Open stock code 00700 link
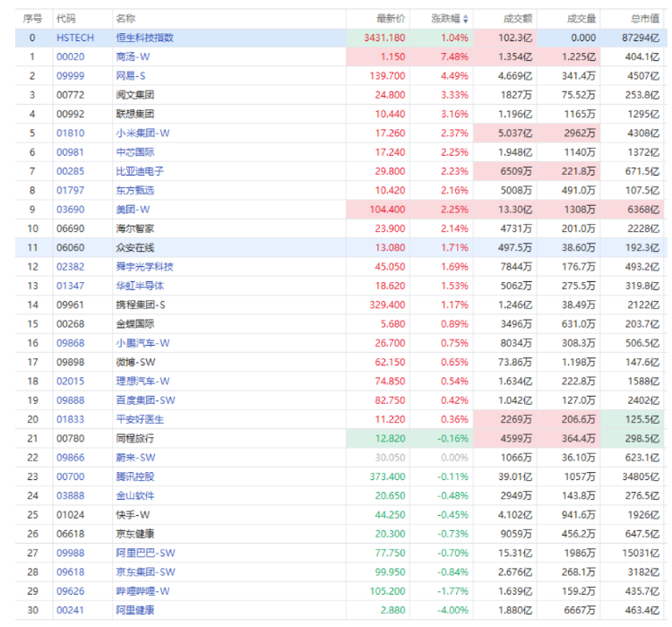Viewport: 672px width, 627px height. (70, 477)
